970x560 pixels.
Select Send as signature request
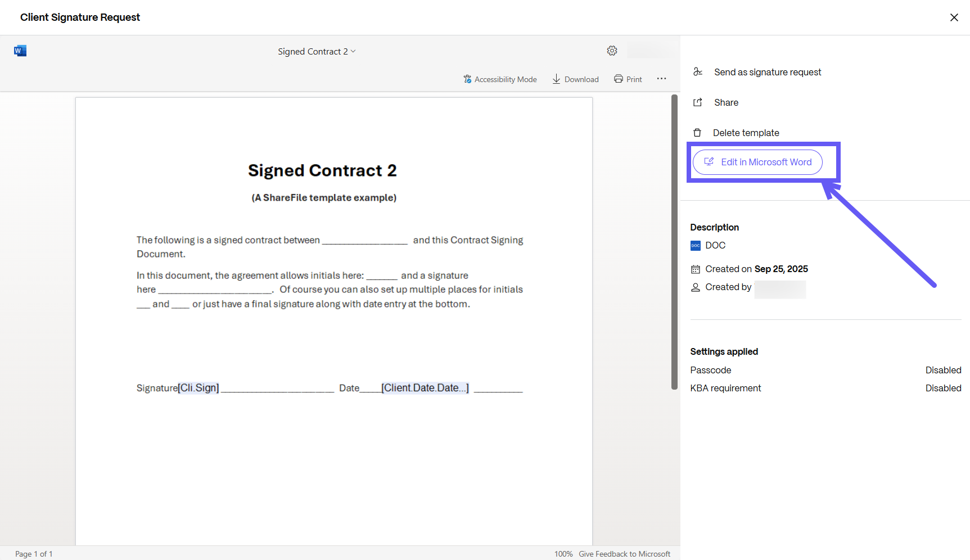768,73
